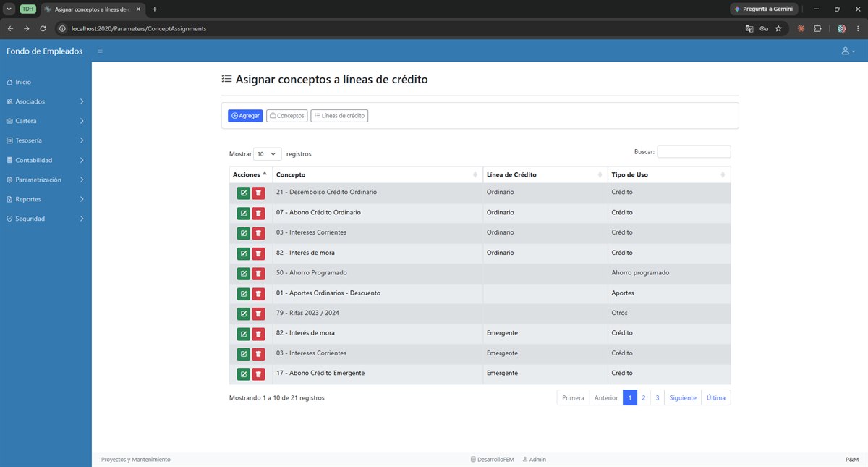868x467 pixels.
Task: Edit the 79 - Rifas 2023 / 2024 row
Action: [244, 314]
